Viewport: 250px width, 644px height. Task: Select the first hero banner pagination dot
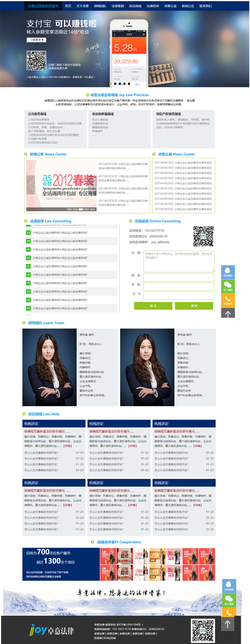(x=110, y=84)
